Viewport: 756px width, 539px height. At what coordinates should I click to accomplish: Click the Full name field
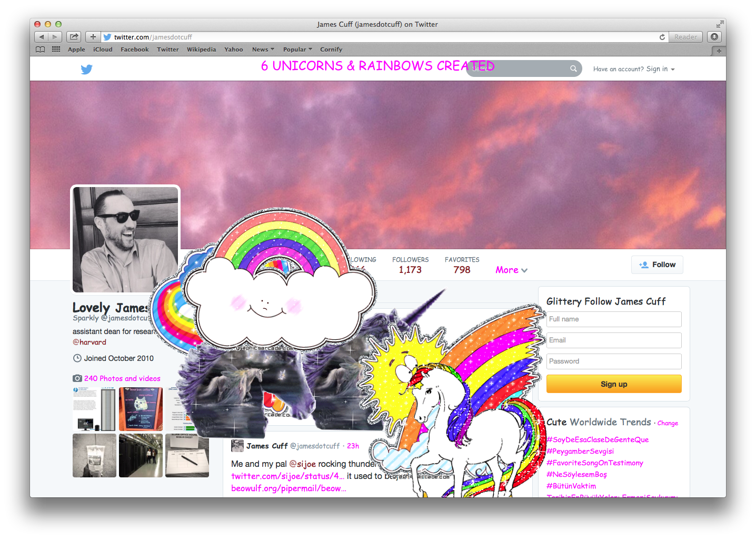click(614, 319)
